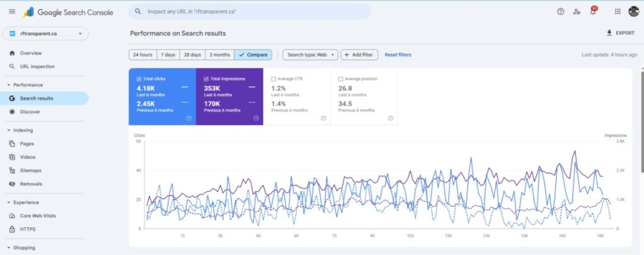This screenshot has width=644, height=255.
Task: Toggle the Total clicks checkbox
Action: [138, 79]
